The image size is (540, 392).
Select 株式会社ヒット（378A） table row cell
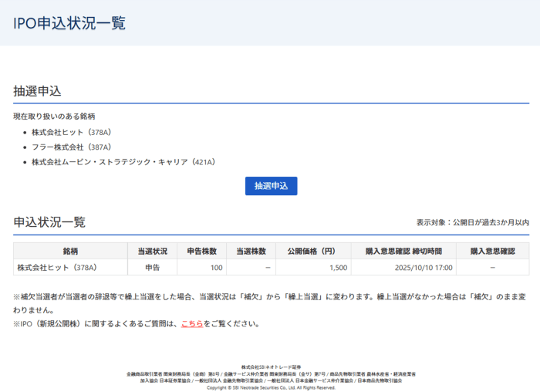[57, 267]
